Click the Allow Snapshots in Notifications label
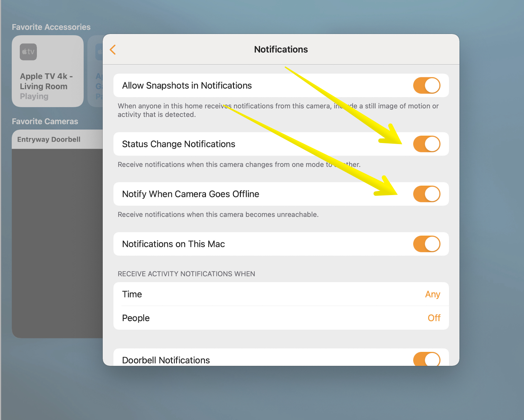524x420 pixels. (x=187, y=85)
